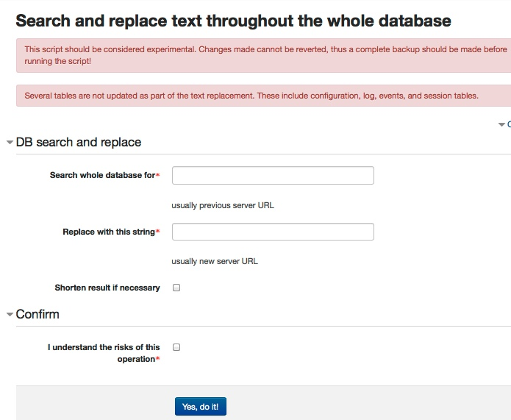Click the red required asterisk beside search label
Screen dimensions: 511x420
coord(158,176)
